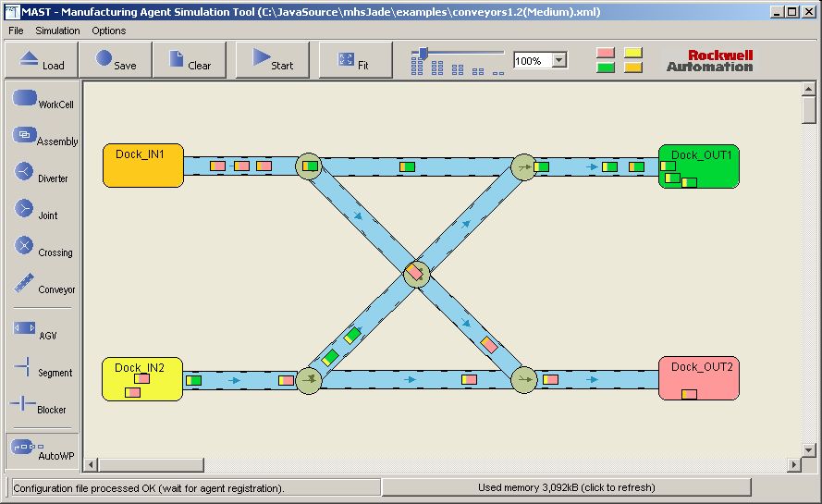Click the diverter node next to Dock_IN1
822x504 pixels.
click(x=309, y=166)
